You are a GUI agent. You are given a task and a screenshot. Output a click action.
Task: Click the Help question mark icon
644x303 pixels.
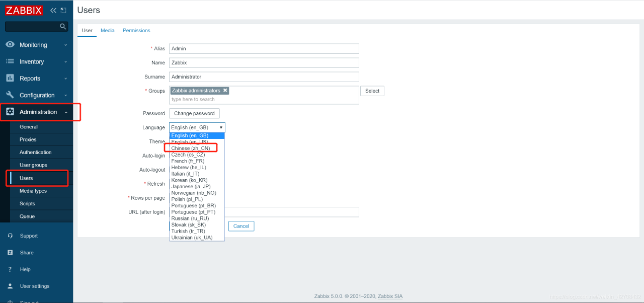click(x=10, y=269)
